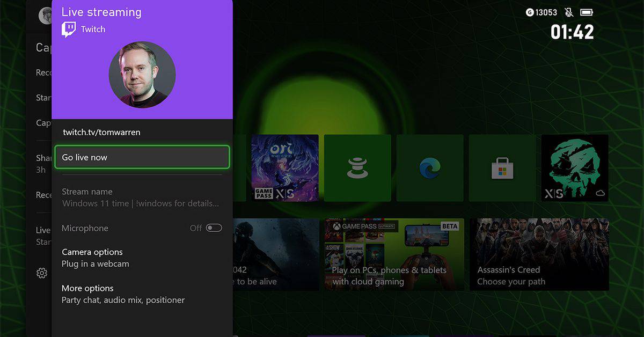Viewport: 644px width, 337px height.
Task: Launch the Ori game tile
Action: pos(285,168)
